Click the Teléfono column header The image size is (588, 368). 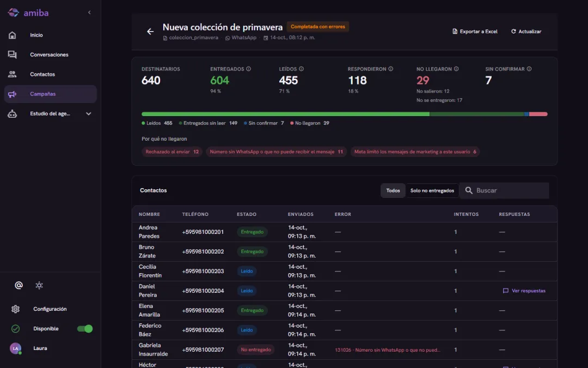[x=195, y=214]
